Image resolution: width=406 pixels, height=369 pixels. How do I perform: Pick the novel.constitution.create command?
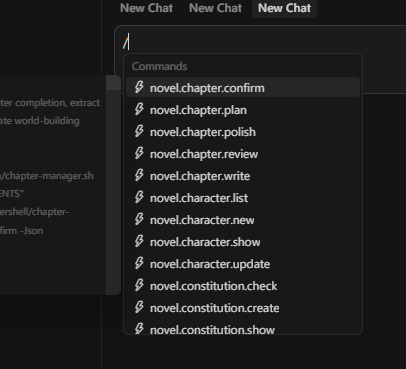(x=243, y=308)
